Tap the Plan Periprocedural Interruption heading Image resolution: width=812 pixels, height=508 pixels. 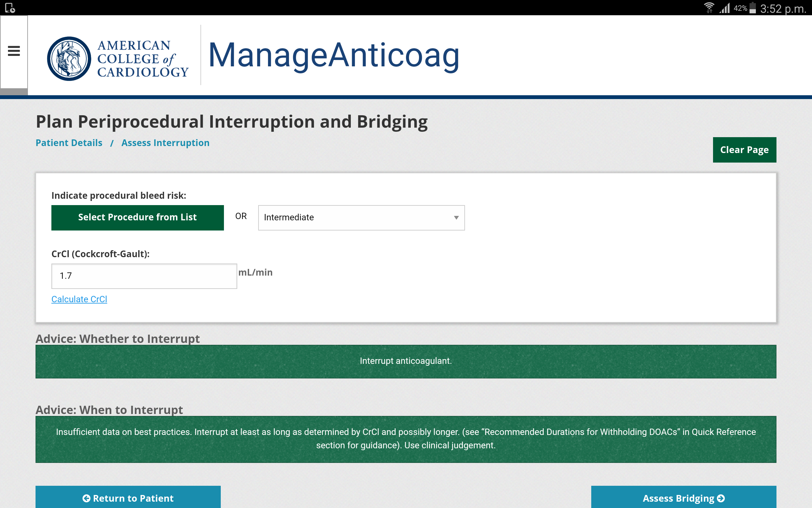point(232,122)
